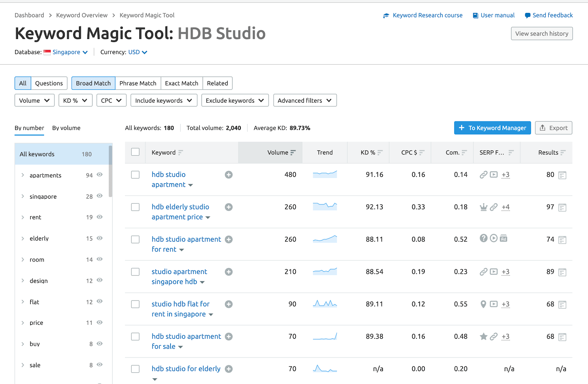Select Phrase Match tab
The height and width of the screenshot is (384, 588).
(138, 83)
